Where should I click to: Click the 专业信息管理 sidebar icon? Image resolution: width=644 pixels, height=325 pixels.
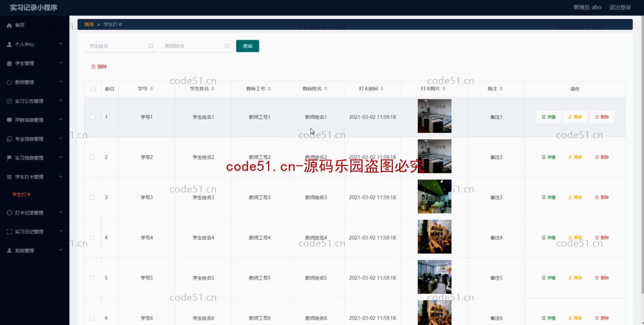tap(9, 139)
